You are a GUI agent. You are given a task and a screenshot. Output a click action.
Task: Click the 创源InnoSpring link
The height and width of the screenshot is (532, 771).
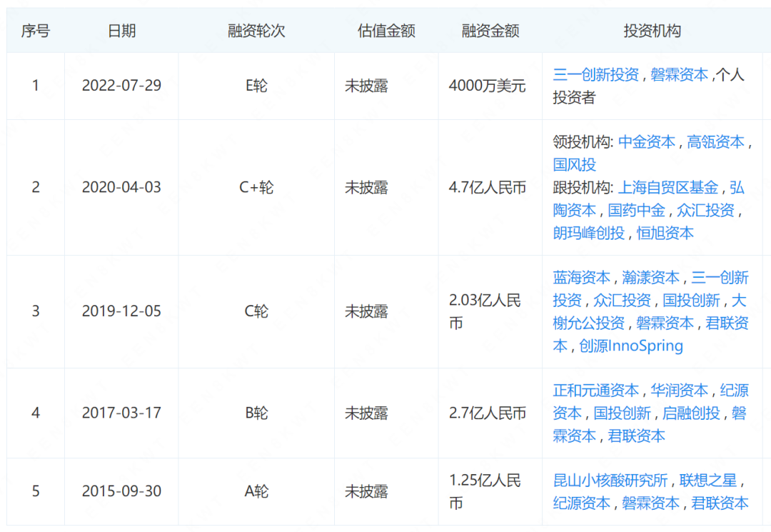(x=631, y=346)
